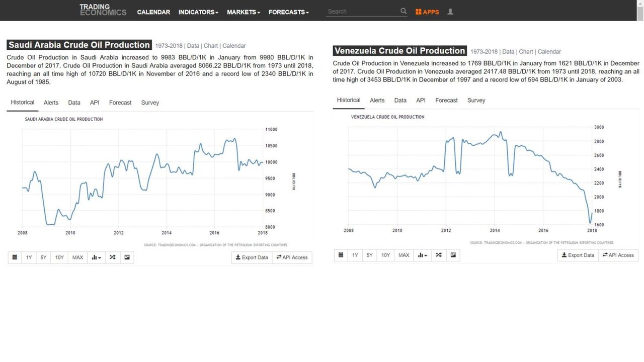
Task: Expand chart type dropdown under Venezuela chart
Action: 423,255
